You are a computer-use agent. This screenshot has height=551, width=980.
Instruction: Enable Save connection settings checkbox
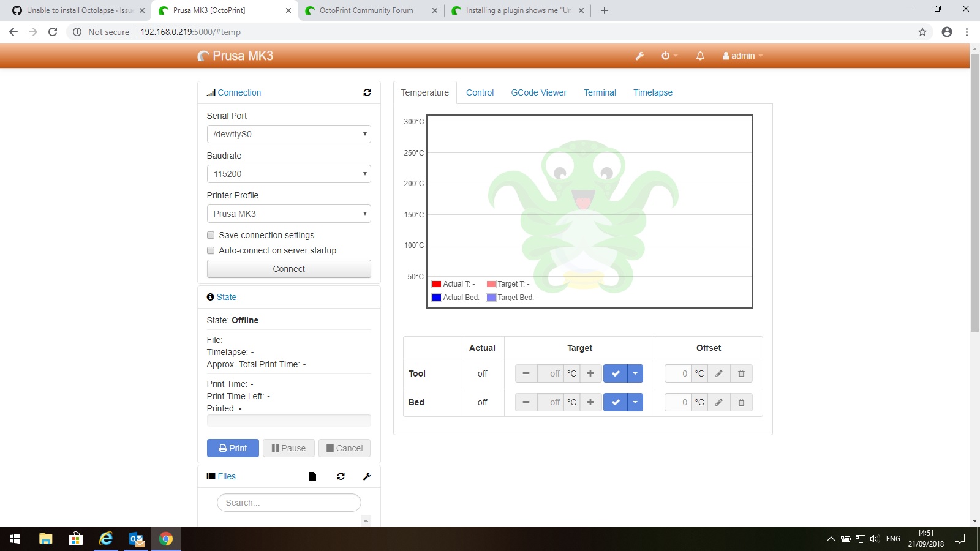click(211, 235)
